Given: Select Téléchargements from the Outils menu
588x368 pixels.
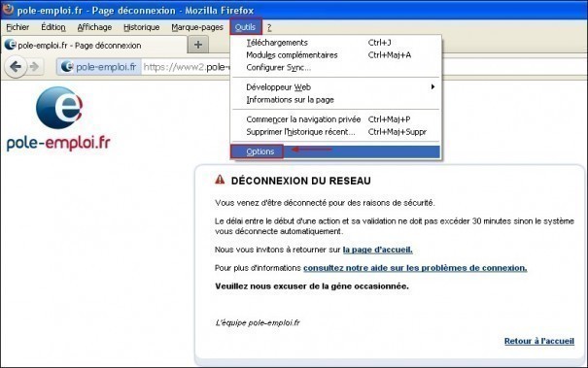Looking at the screenshot, I should click(x=336, y=43).
